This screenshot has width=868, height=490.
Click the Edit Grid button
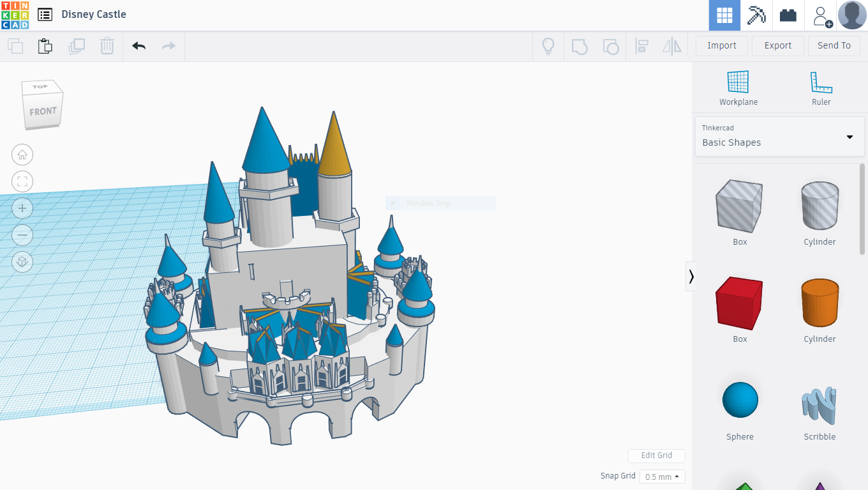tap(657, 456)
